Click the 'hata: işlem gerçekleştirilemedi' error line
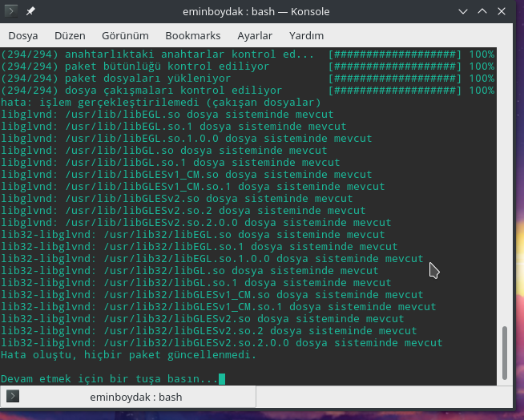524x420 pixels. [161, 103]
